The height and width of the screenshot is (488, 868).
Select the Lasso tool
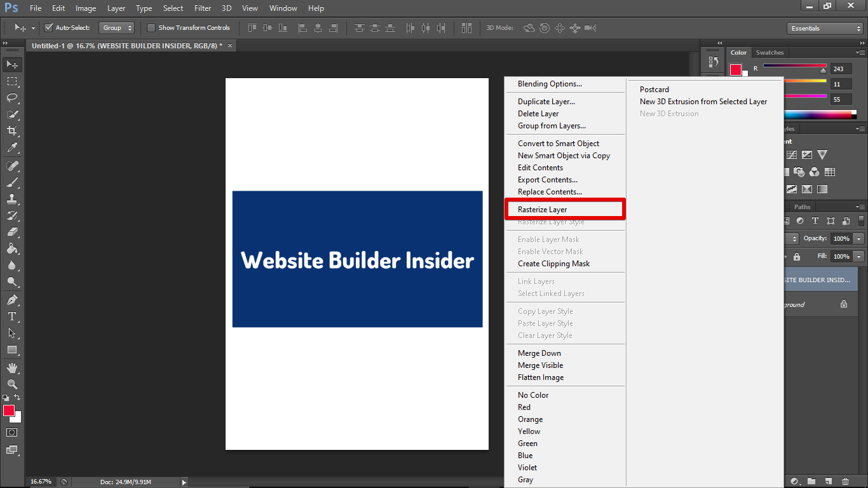[12, 98]
